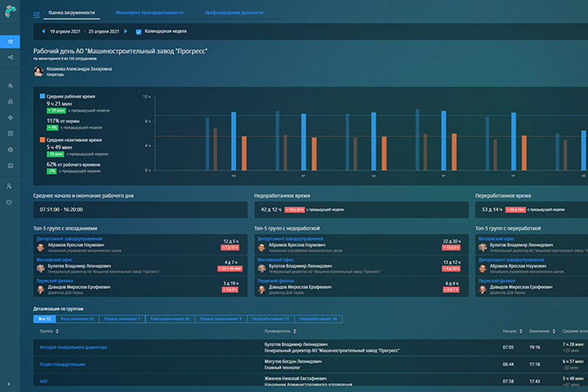Select the 'Все 72' filter tab
The image size is (588, 392).
coord(45,319)
